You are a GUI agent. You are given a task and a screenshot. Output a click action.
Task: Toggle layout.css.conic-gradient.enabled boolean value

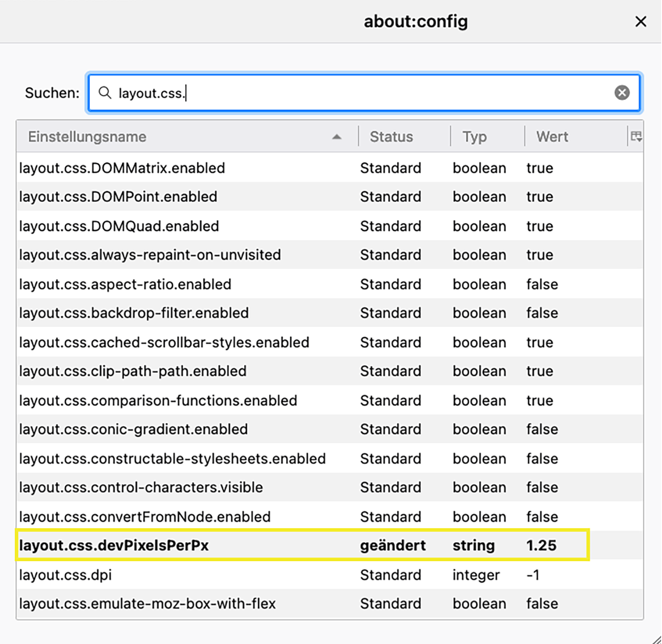point(542,429)
